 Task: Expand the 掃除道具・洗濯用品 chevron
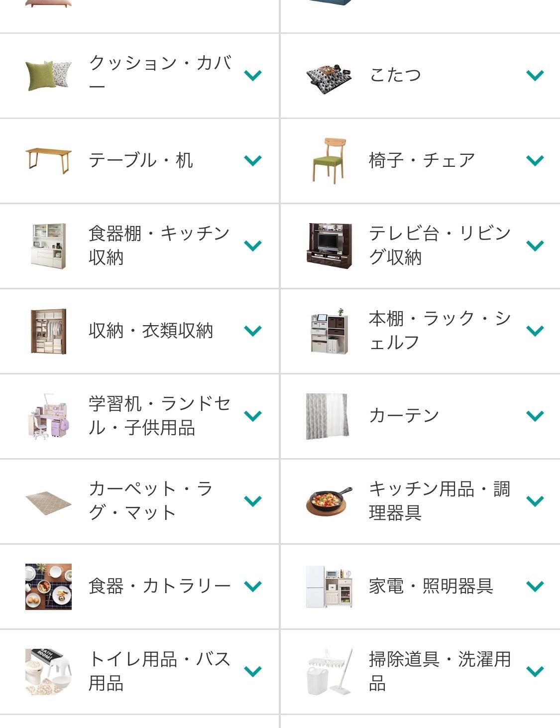[535, 672]
